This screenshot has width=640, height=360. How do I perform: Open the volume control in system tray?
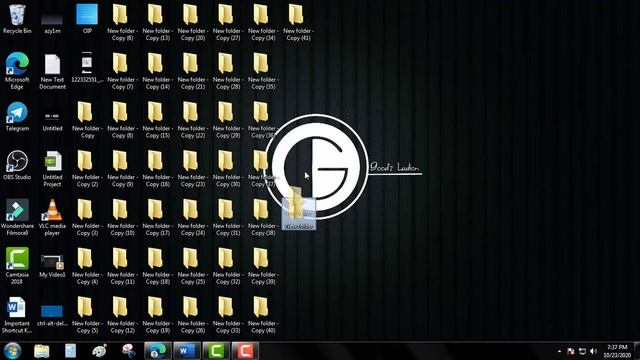[593, 351]
